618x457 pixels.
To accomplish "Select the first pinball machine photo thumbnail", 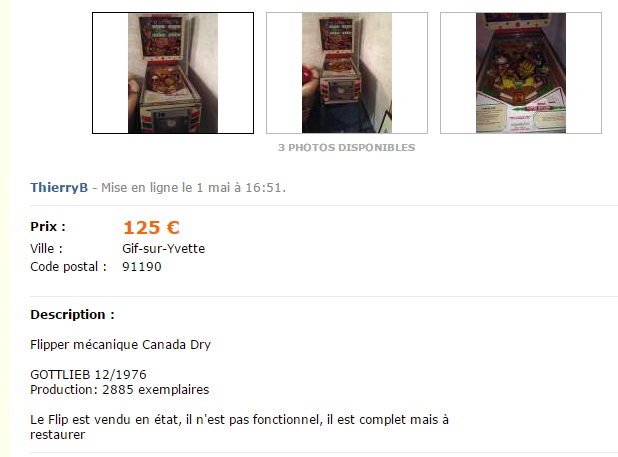I will tap(173, 73).
